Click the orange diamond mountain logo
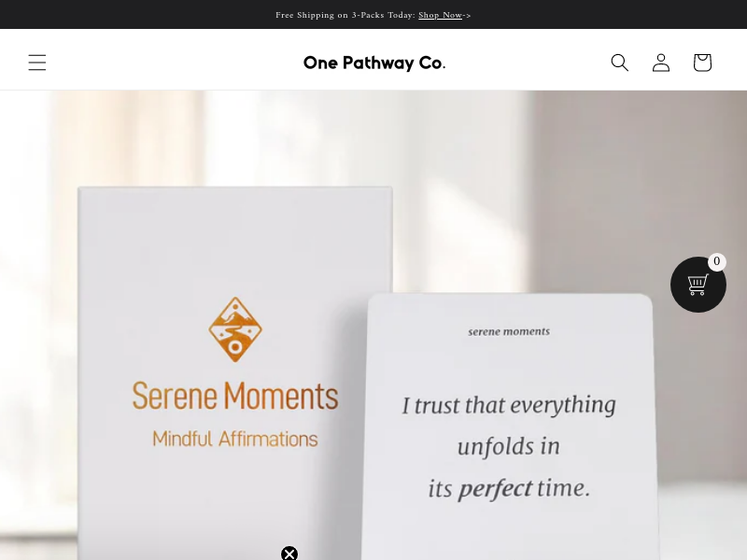This screenshot has width=747, height=560. 235,329
